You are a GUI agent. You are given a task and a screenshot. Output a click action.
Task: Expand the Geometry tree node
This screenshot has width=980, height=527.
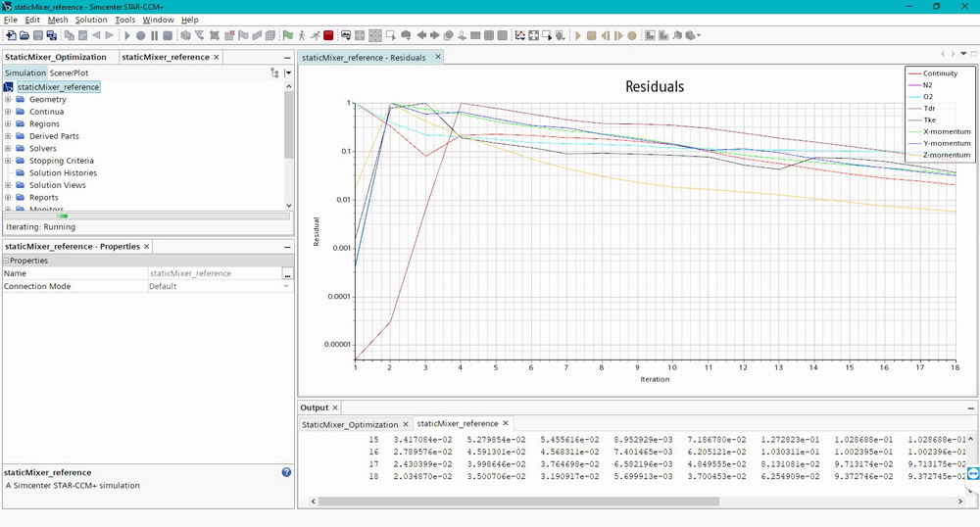[8, 99]
